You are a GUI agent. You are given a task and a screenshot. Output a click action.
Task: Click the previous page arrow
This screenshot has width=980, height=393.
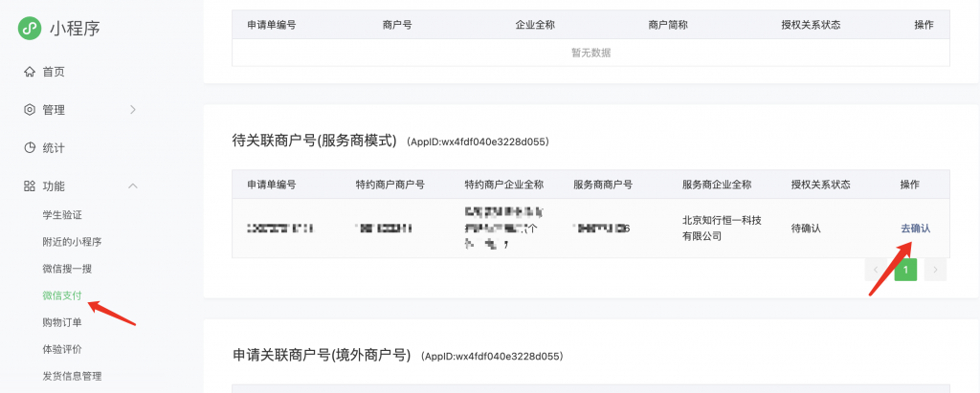coord(876,271)
